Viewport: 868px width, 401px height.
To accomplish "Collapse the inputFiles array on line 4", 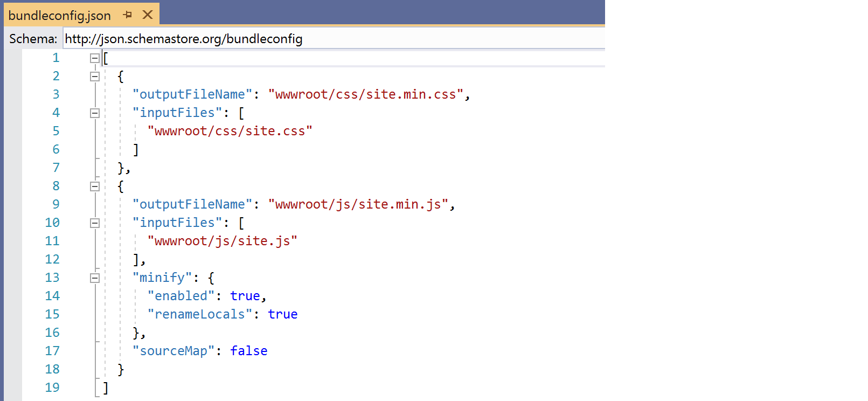I will click(x=95, y=113).
